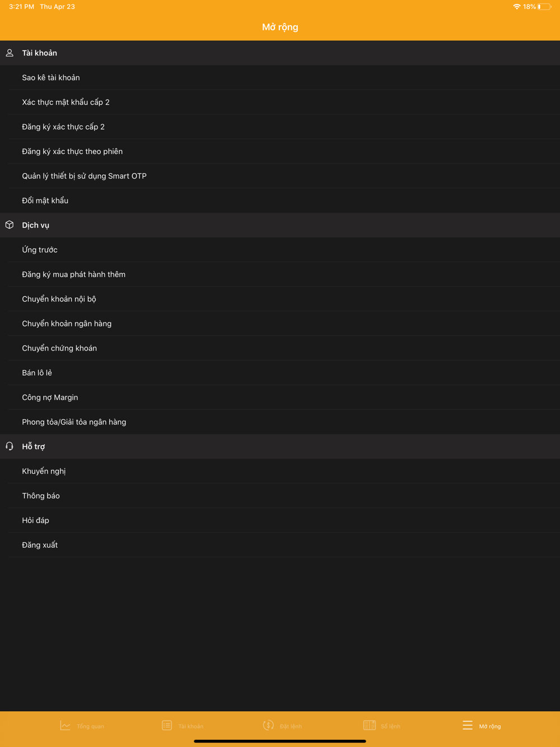Tap the Sổ lệnh book icon

[x=370, y=726]
